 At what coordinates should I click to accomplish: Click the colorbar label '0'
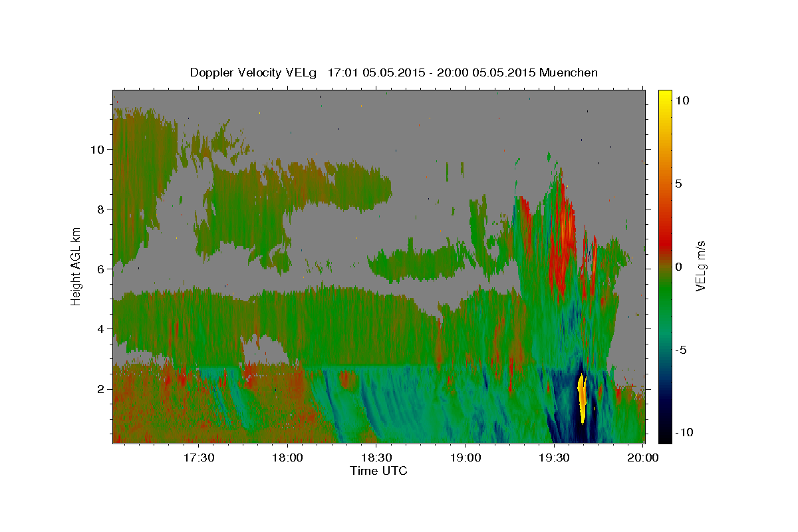click(678, 267)
